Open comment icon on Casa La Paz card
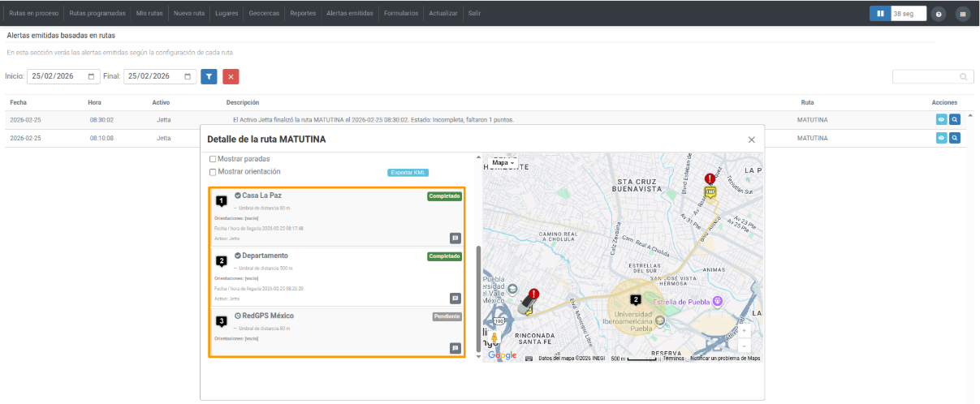 pyautogui.click(x=455, y=238)
